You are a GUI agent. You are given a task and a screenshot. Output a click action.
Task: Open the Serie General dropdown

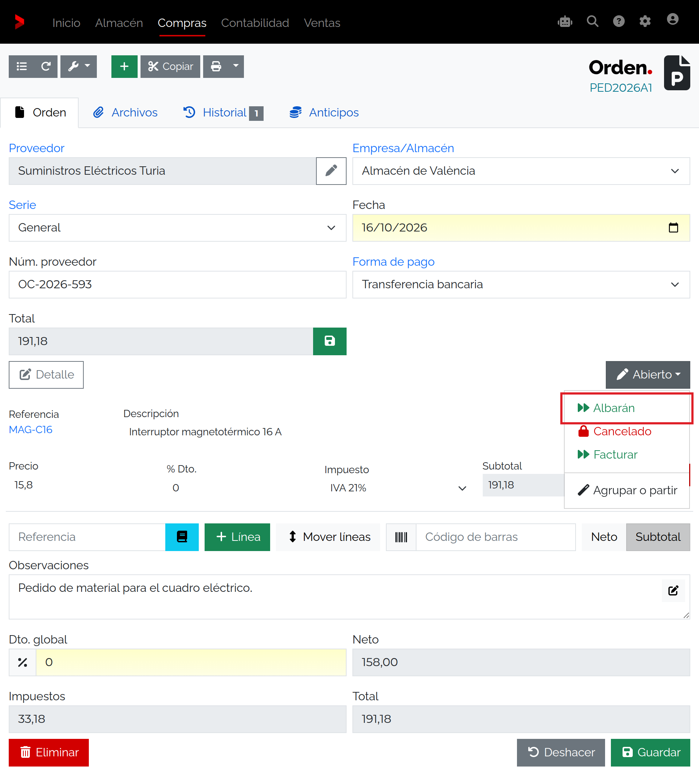point(177,228)
